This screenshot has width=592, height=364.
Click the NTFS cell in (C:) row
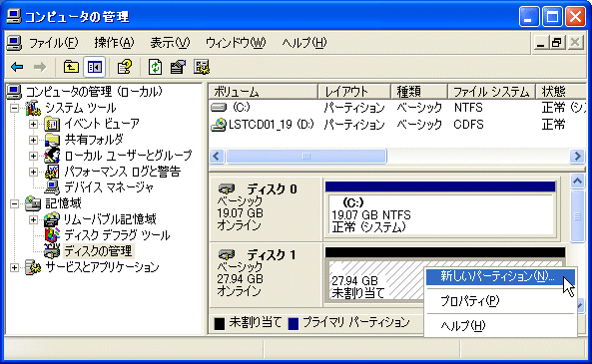[468, 108]
